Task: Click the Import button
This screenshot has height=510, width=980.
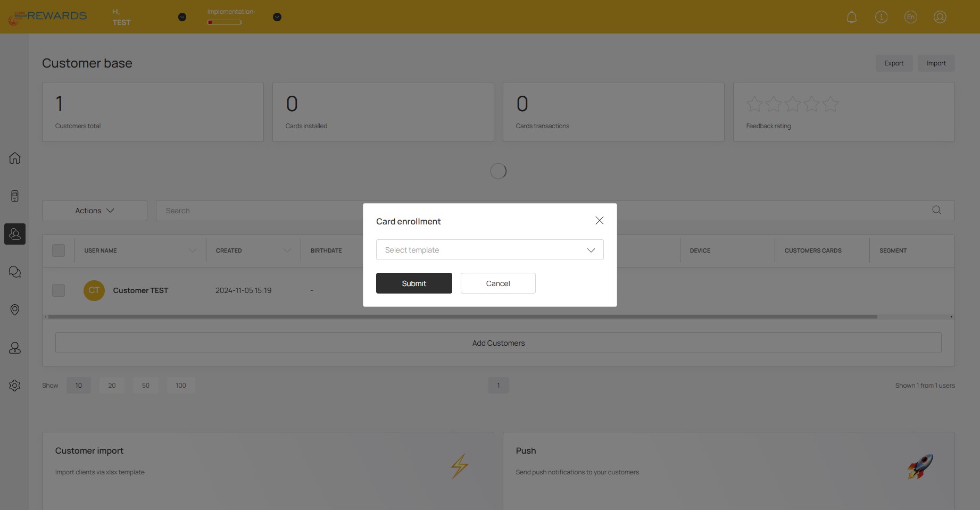Action: (x=936, y=63)
